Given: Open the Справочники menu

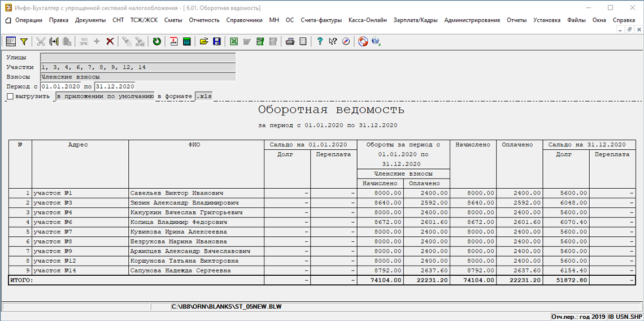Looking at the screenshot, I should (245, 20).
